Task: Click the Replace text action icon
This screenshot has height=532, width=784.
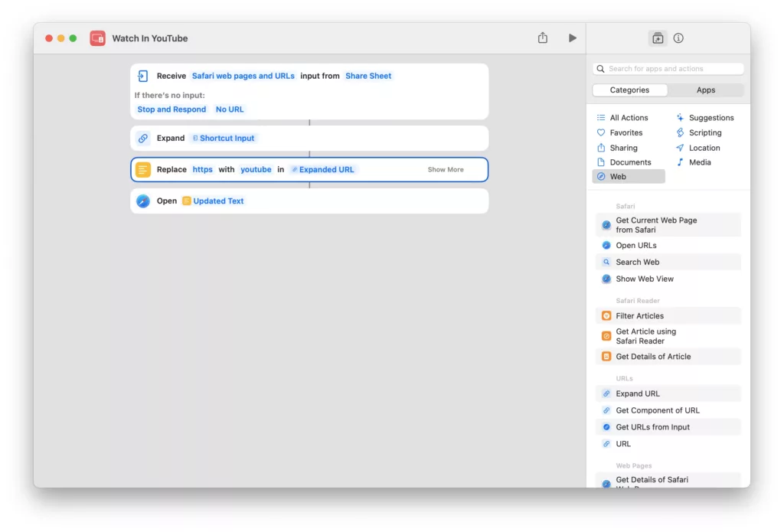Action: pos(143,169)
